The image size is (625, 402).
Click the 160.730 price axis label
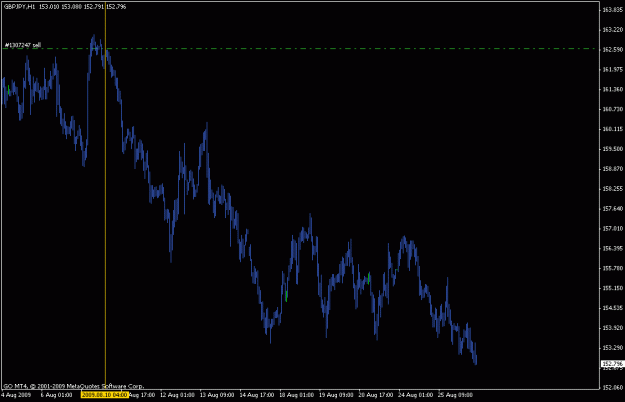612,109
